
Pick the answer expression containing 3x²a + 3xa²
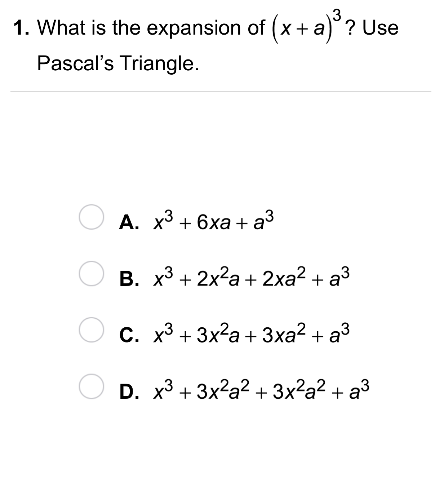(x=251, y=333)
